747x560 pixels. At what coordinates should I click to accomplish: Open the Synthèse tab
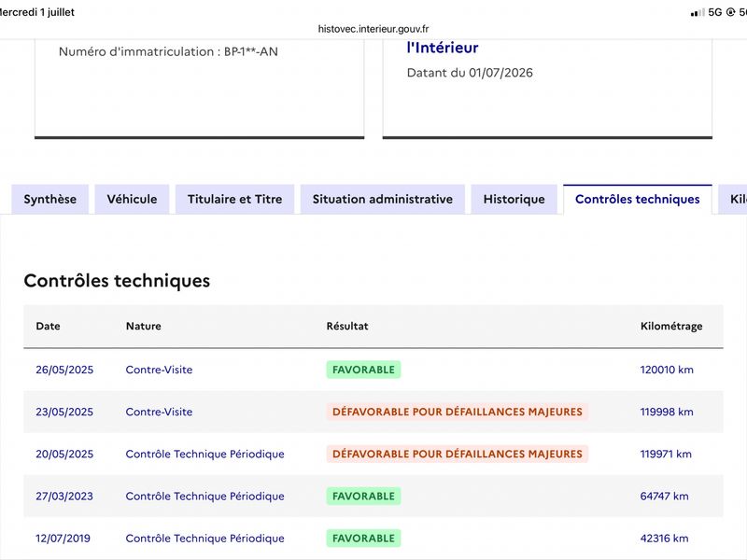click(50, 199)
